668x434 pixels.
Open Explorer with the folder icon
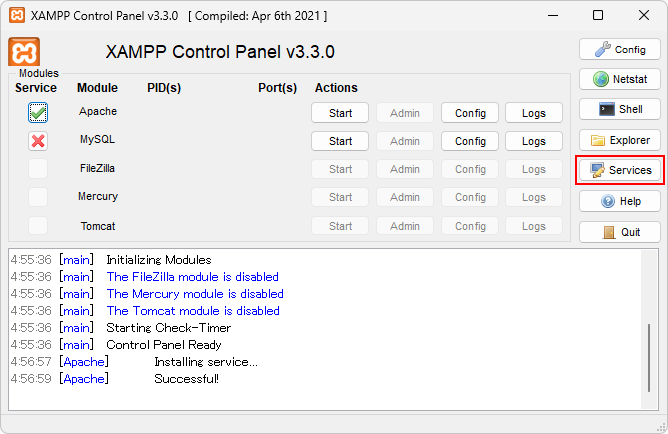click(619, 140)
